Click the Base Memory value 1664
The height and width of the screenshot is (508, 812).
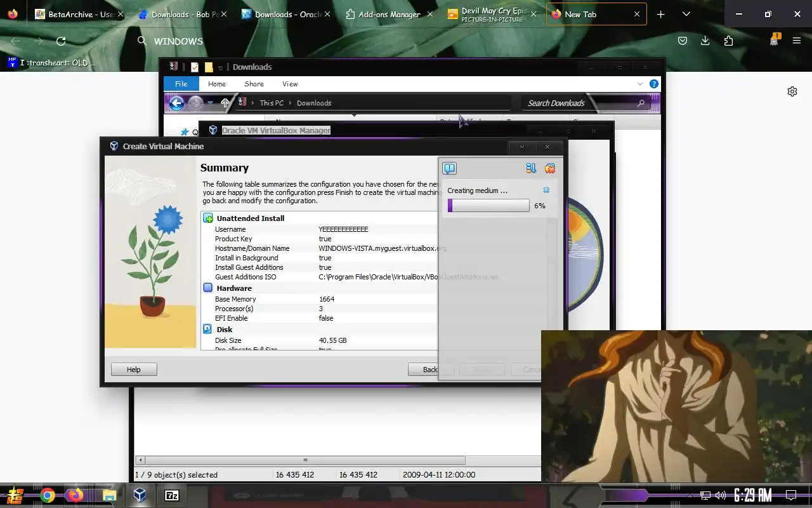pos(327,299)
